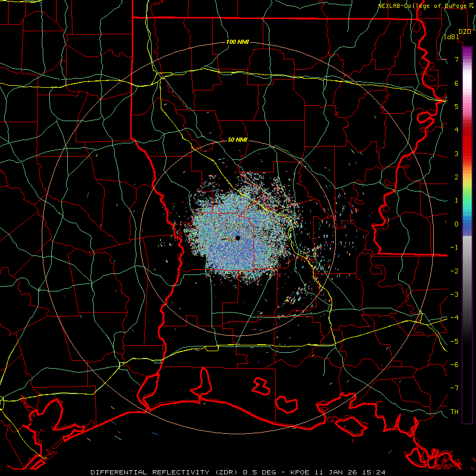Click the '50 NMI' range ring label
476x476 pixels.
[237, 140]
